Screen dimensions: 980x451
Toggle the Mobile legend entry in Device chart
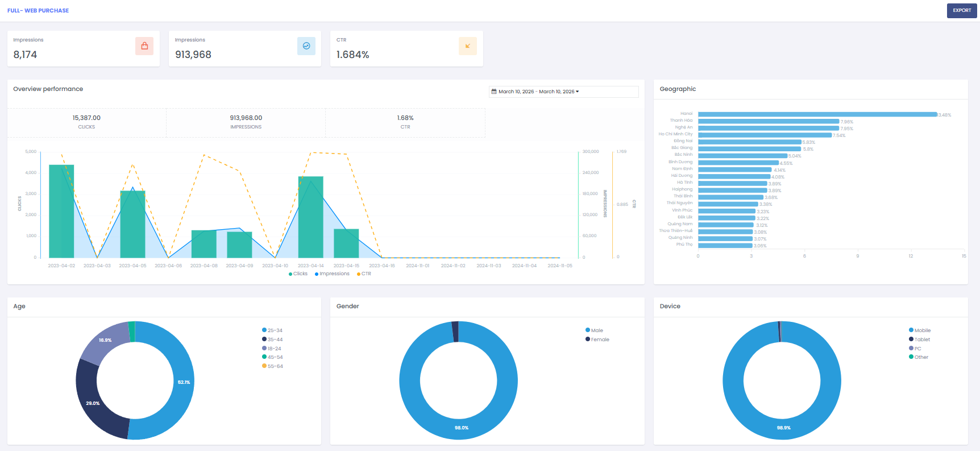coord(920,330)
